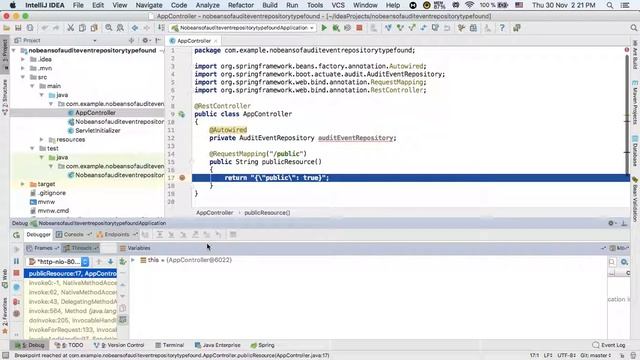Click the View Breakpoints icon in debugger

[16, 302]
